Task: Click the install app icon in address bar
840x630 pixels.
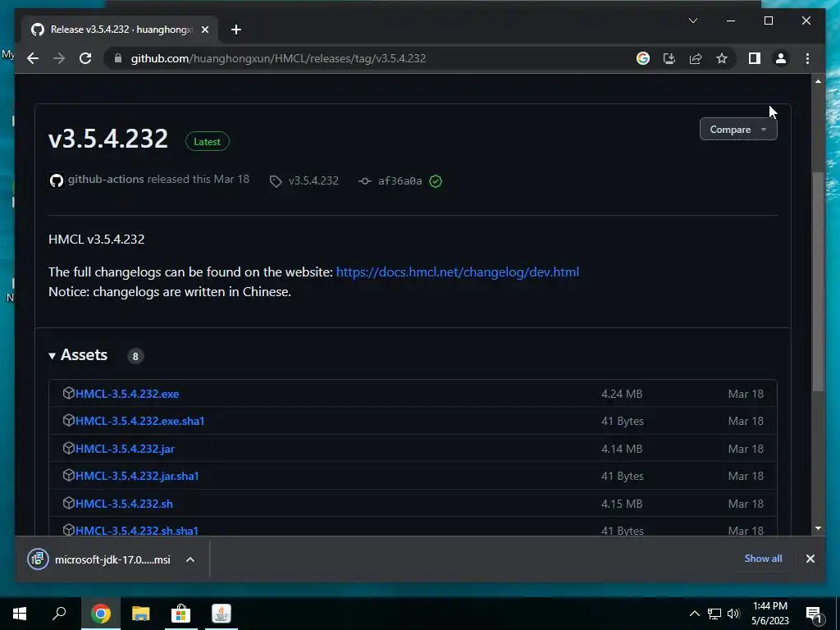Action: point(669,58)
